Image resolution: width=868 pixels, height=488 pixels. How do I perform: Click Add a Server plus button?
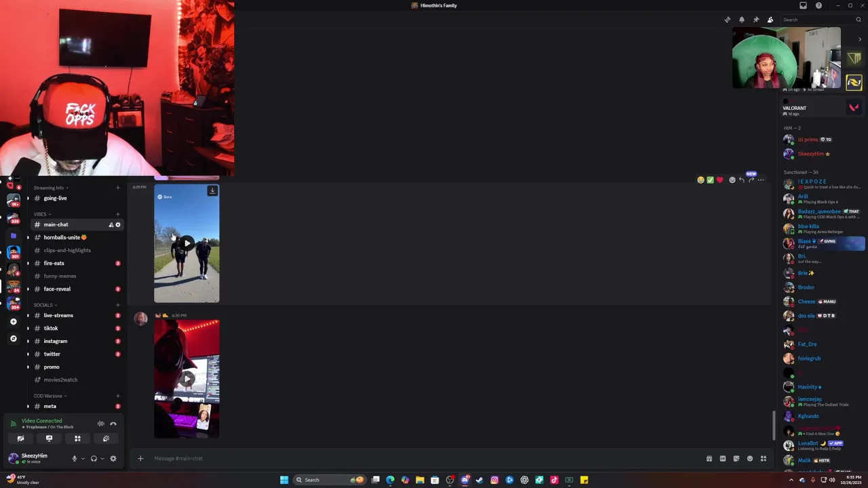[13, 321]
